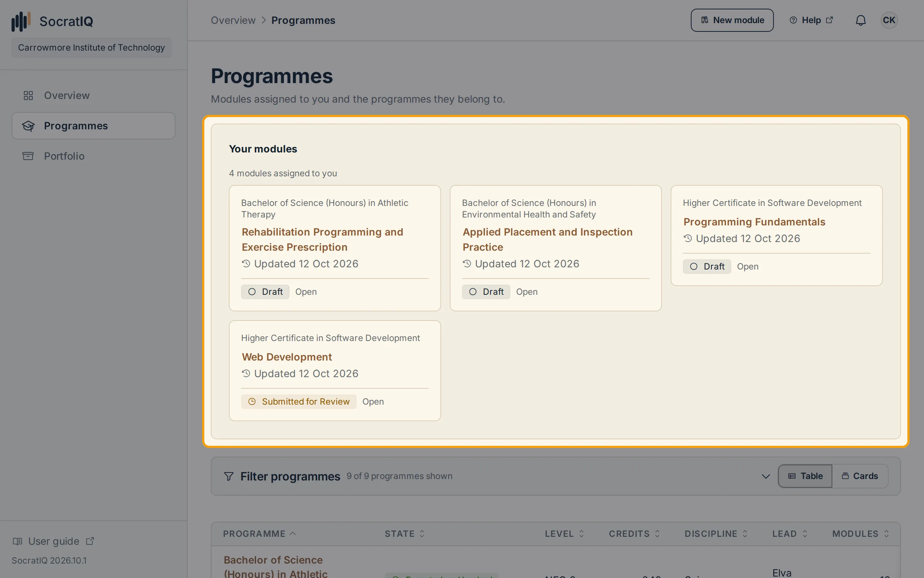Screen dimensions: 924x578
Task: Click the Overview grid icon in sidebar
Action: pos(28,96)
